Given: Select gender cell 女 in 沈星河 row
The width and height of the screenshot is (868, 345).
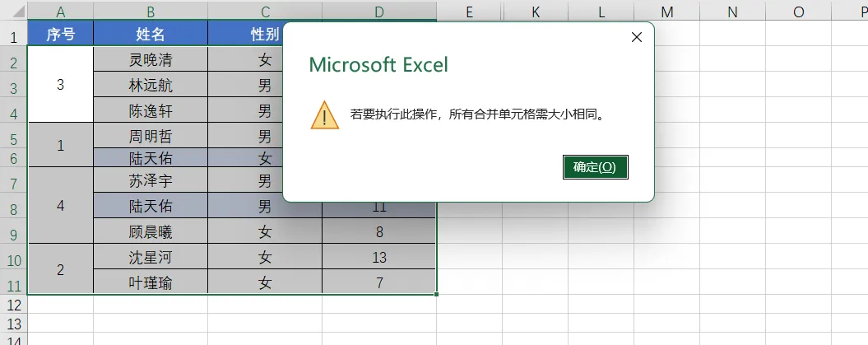Looking at the screenshot, I should point(265,256).
